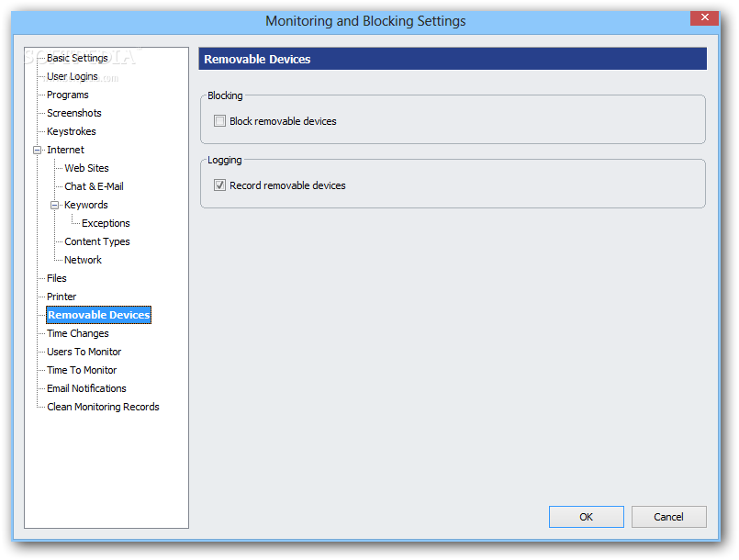Open Time Changes settings
The height and width of the screenshot is (560, 739).
78,334
